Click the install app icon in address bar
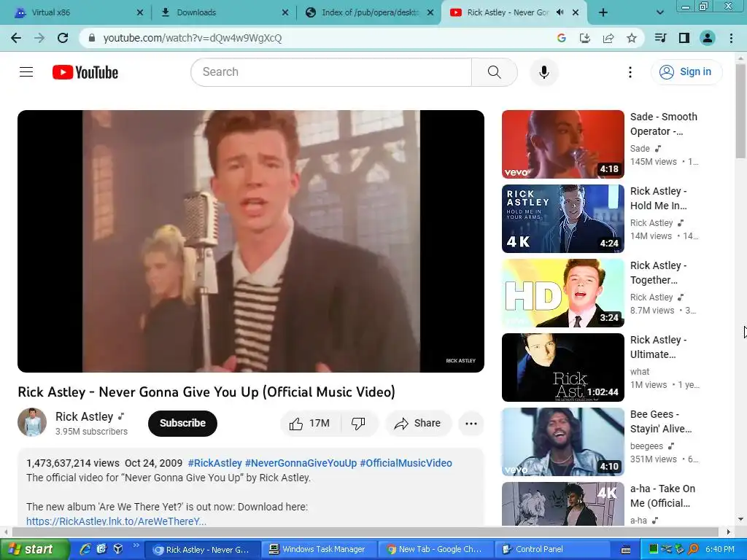747x560 pixels. 584,38
